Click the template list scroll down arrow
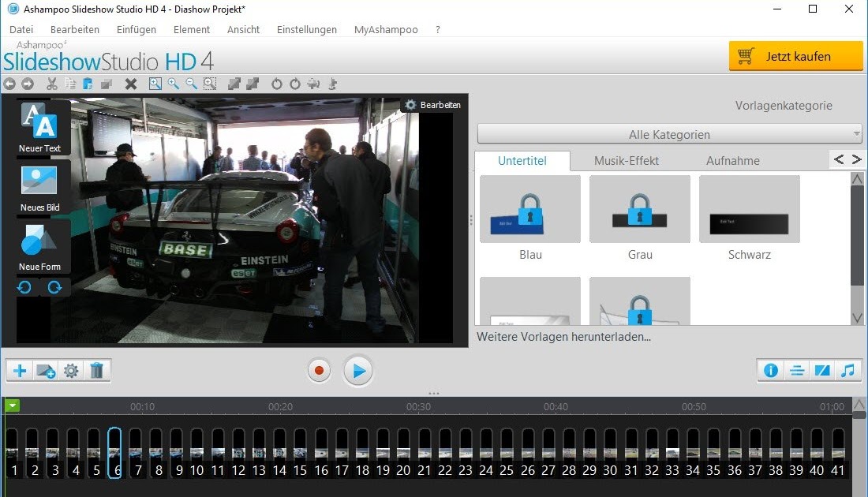The image size is (868, 497). (857, 318)
